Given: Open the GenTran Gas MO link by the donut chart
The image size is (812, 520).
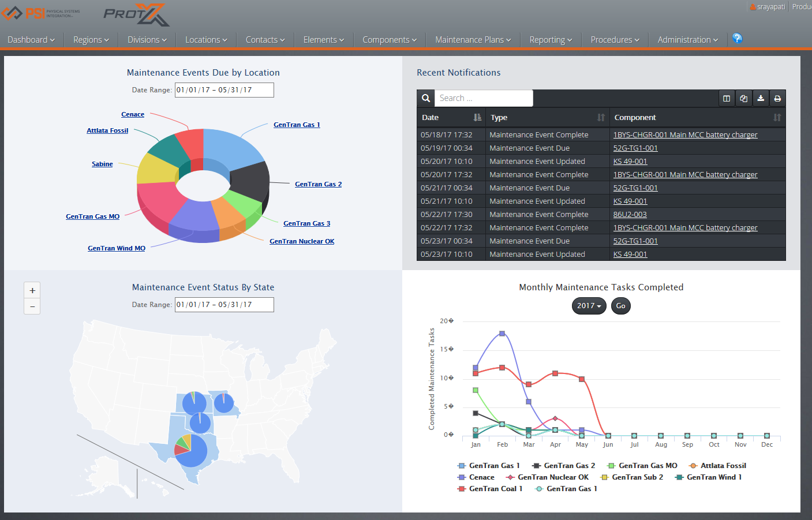Looking at the screenshot, I should coord(92,216).
